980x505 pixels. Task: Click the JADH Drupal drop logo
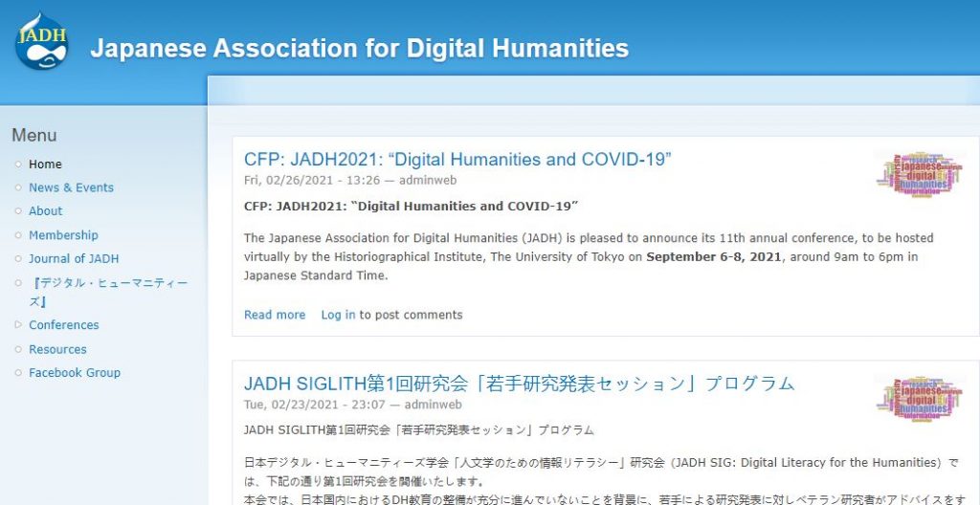tap(41, 40)
